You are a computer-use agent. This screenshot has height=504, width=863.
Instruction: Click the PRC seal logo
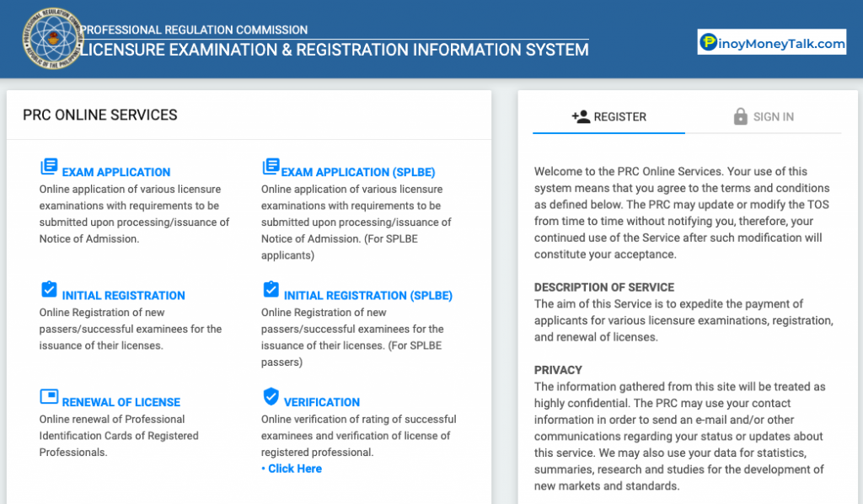[x=52, y=40]
